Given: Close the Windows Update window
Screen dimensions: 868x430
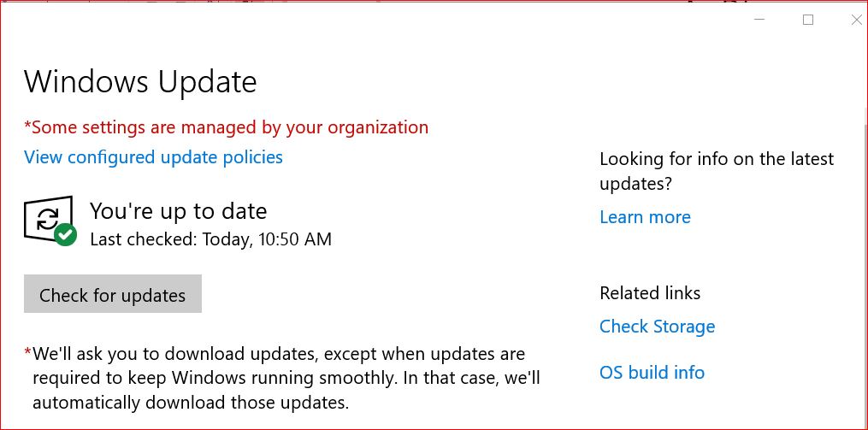Looking at the screenshot, I should 856,21.
